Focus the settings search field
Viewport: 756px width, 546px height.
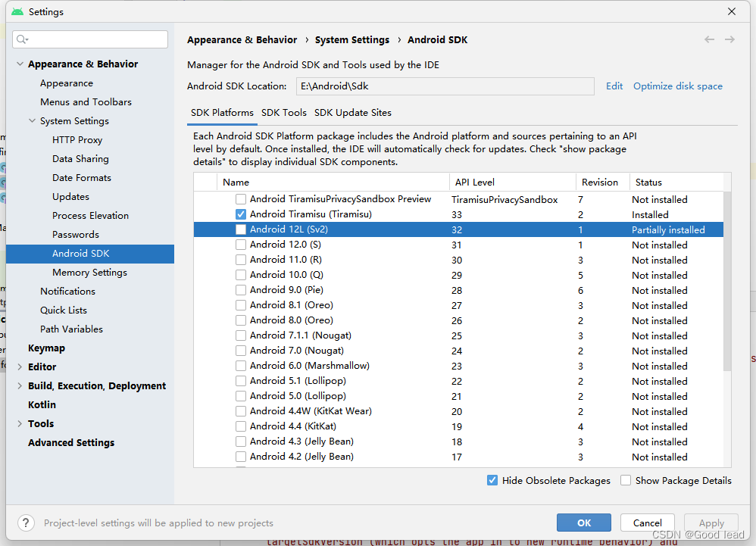(90, 39)
